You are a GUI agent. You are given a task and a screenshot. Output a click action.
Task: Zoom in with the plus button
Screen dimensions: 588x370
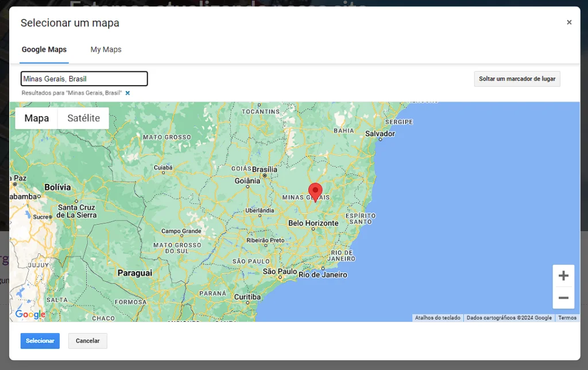(x=563, y=276)
